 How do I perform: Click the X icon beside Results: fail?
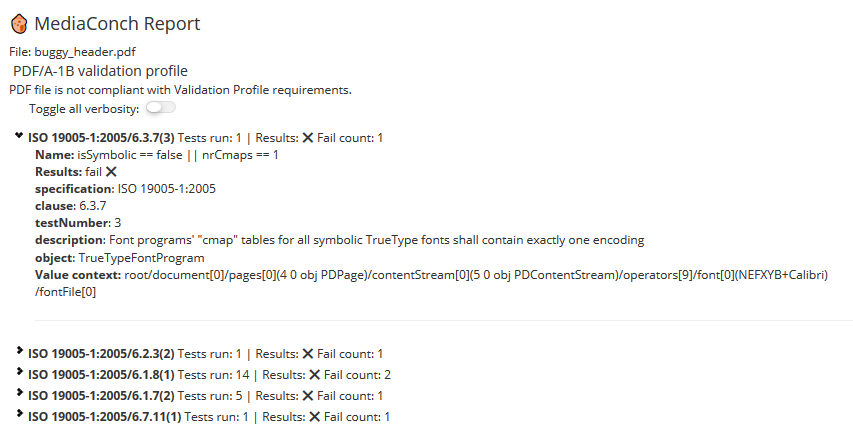click(x=111, y=172)
